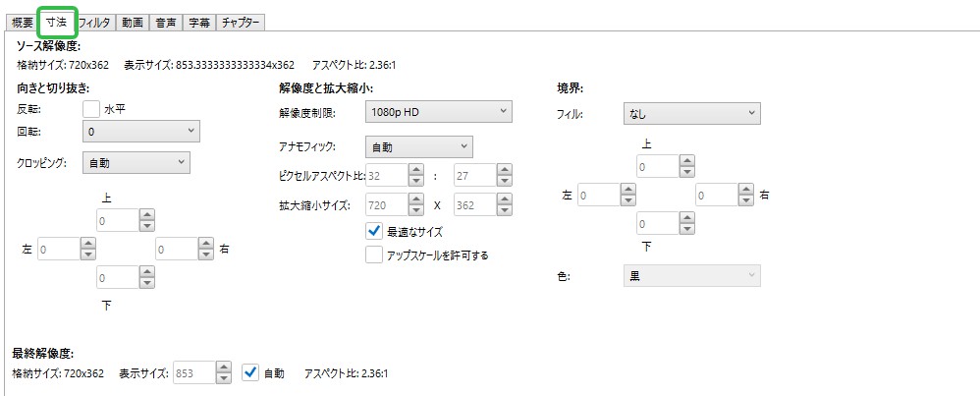
Task: Click the scaled width field 720
Action: [x=387, y=204]
